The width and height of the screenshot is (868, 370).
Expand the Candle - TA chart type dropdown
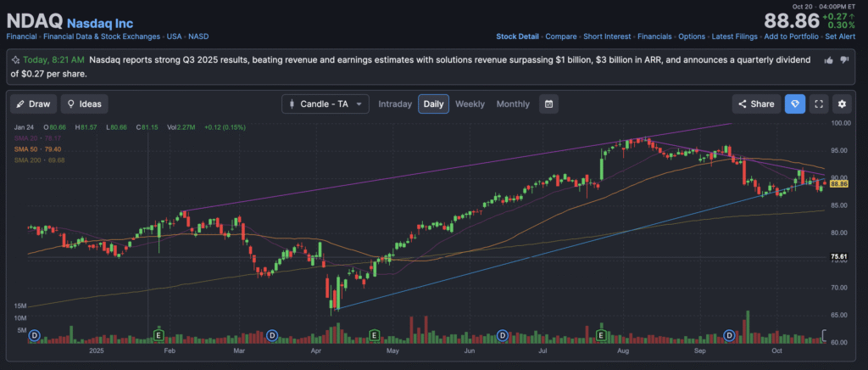325,104
